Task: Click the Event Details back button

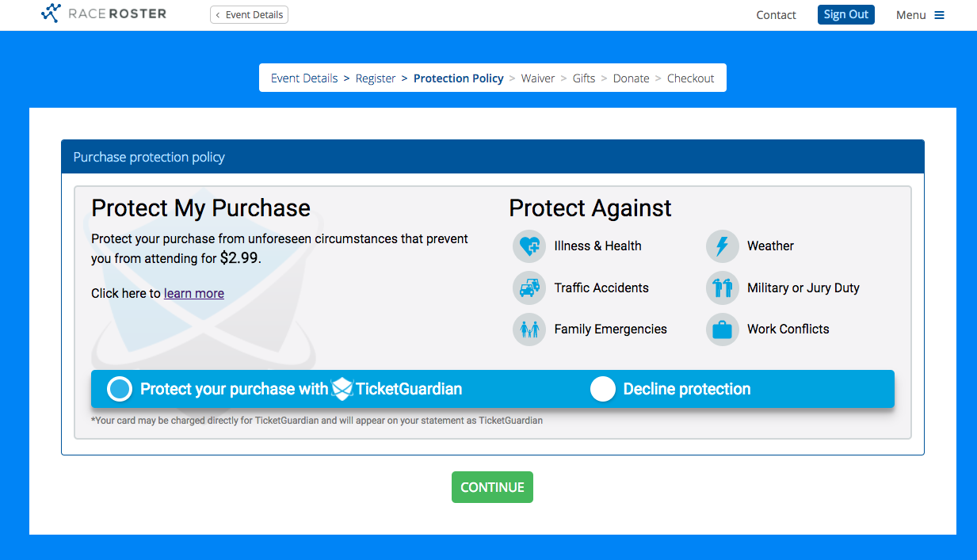Action: click(249, 14)
